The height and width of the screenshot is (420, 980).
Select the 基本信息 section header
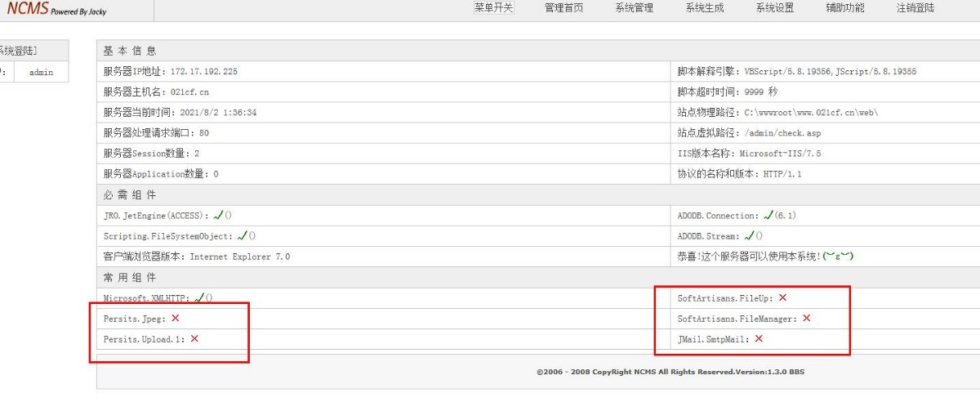click(x=130, y=51)
